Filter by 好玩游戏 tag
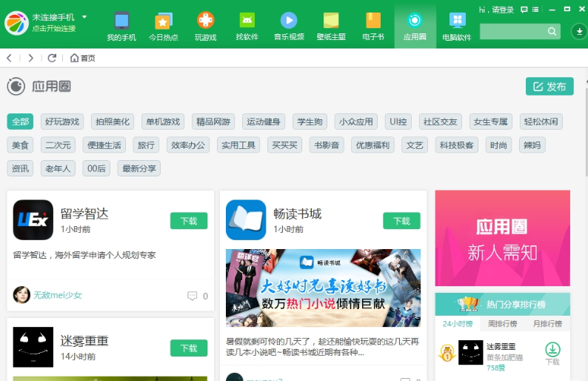Viewport: 588px width, 381px height. (x=62, y=122)
